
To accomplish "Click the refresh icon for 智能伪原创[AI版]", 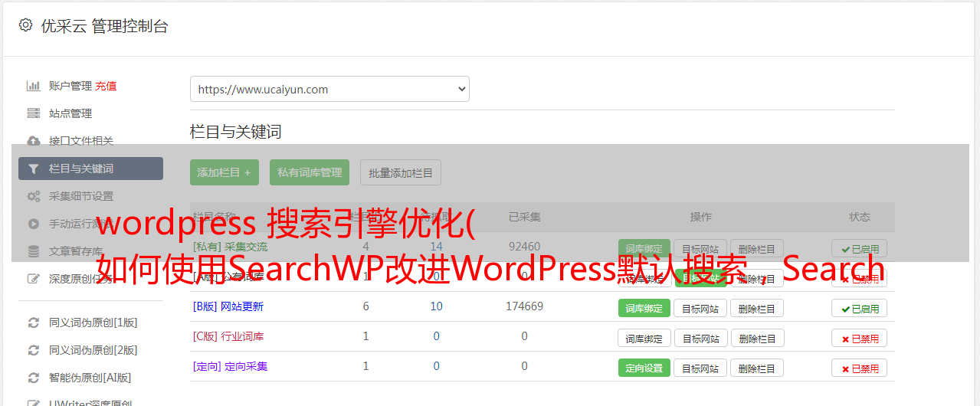I will pyautogui.click(x=33, y=378).
